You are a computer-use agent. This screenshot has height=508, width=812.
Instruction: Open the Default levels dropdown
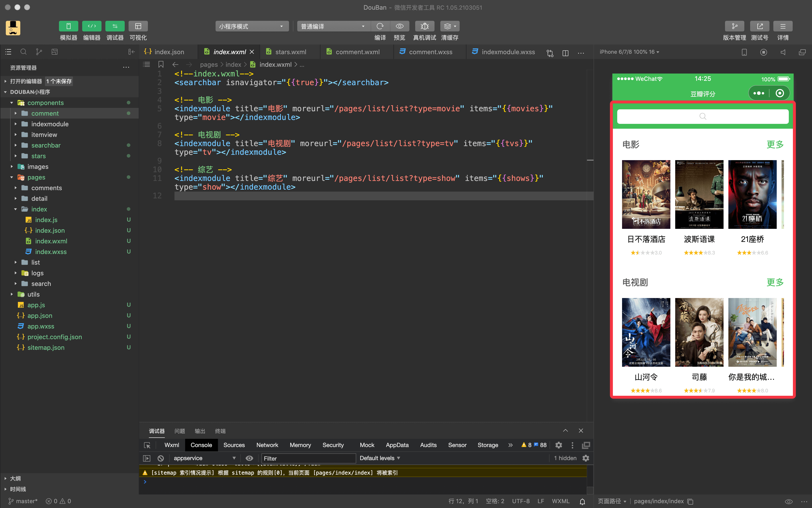tap(380, 458)
